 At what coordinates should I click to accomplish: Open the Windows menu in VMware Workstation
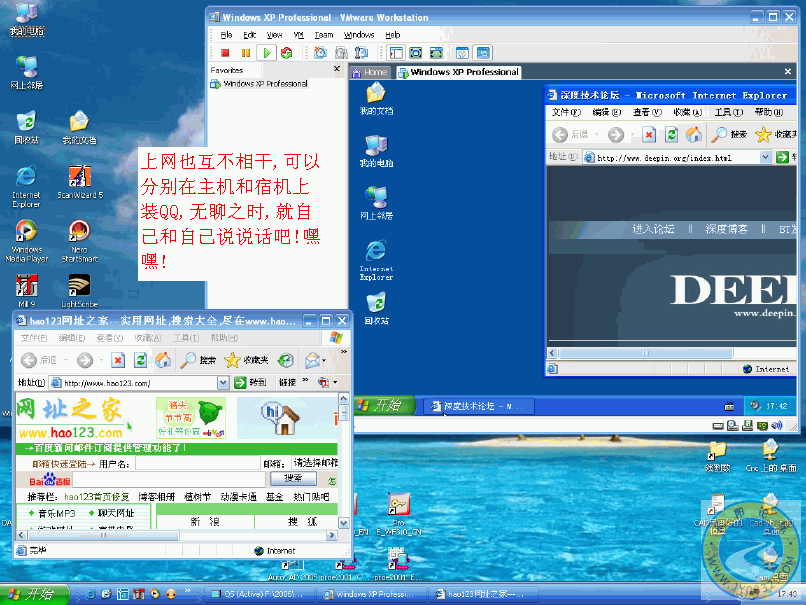pos(359,35)
